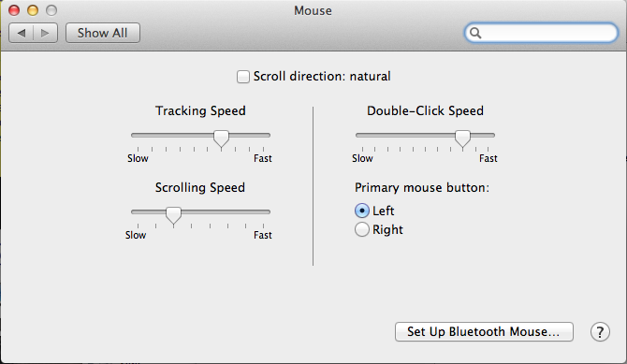This screenshot has height=364, width=627.
Task: Click the Scrolling Speed slider thumb
Action: 173,215
